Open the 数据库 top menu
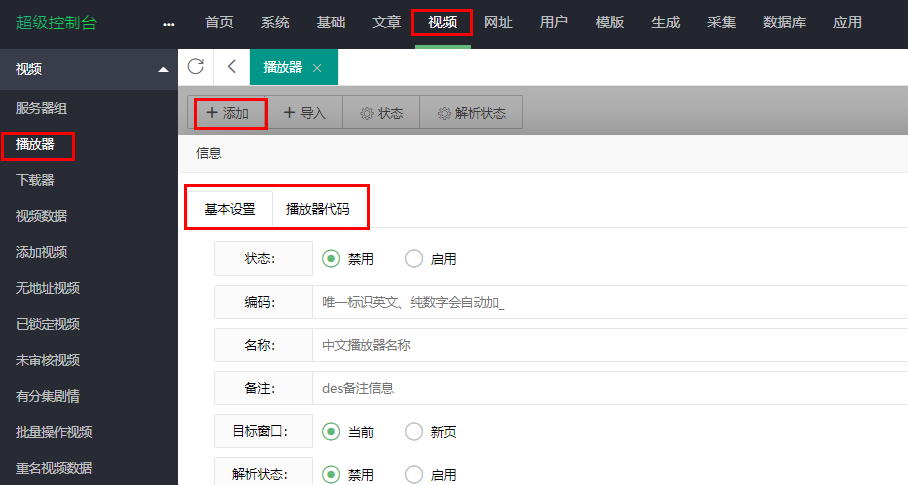This screenshot has height=485, width=908. coord(784,22)
